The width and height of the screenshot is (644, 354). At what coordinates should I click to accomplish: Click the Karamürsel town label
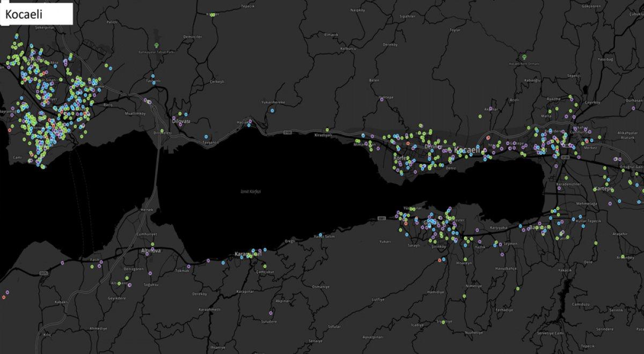pos(248,254)
